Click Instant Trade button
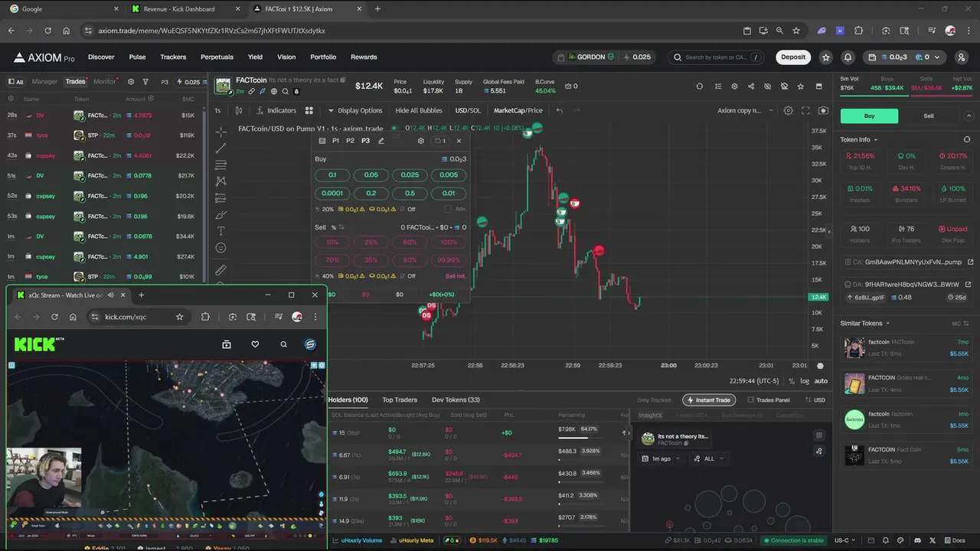 708,399
